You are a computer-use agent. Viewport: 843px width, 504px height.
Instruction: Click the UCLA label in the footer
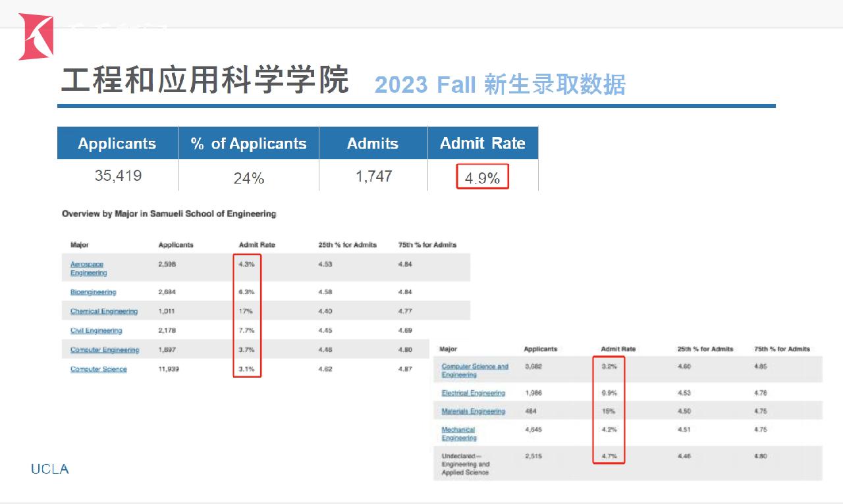(x=50, y=469)
